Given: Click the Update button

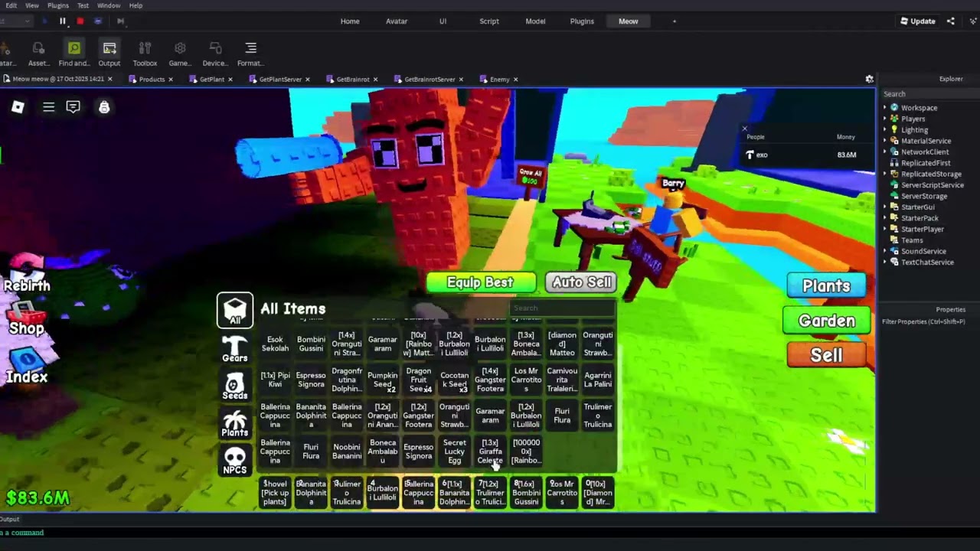Looking at the screenshot, I should 917,21.
